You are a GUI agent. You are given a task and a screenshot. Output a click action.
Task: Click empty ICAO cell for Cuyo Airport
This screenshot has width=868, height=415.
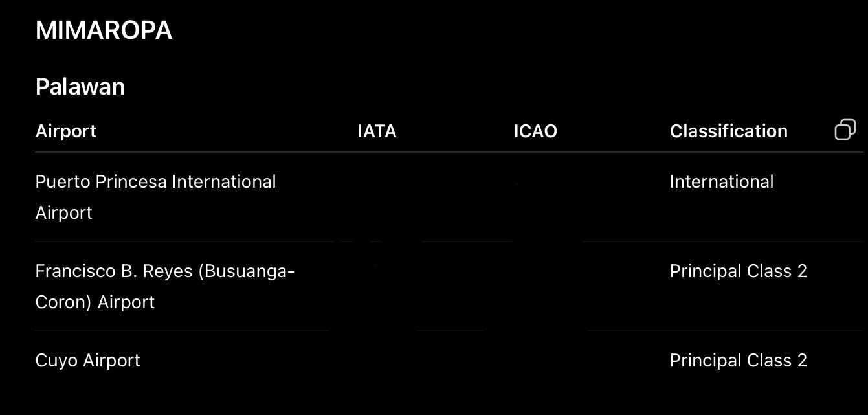tap(591, 361)
